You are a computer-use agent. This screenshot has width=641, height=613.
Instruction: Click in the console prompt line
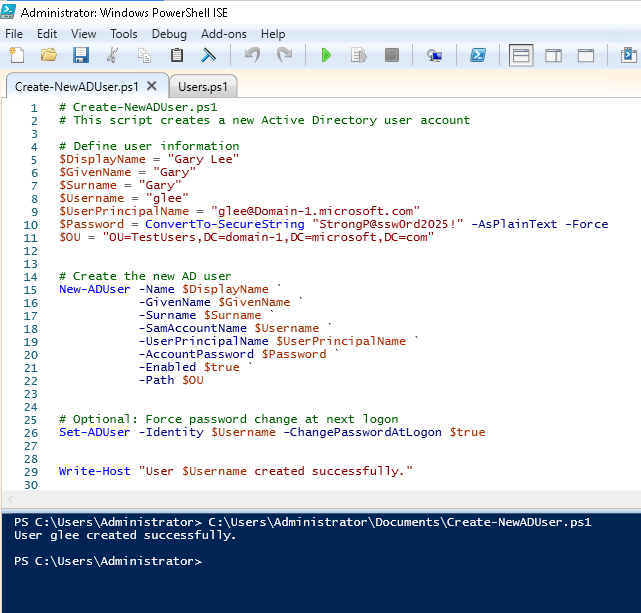tap(108, 561)
